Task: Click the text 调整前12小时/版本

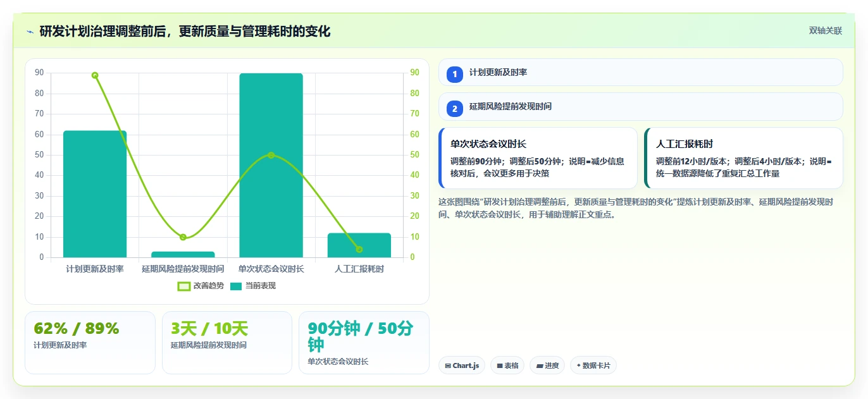Action: click(693, 161)
